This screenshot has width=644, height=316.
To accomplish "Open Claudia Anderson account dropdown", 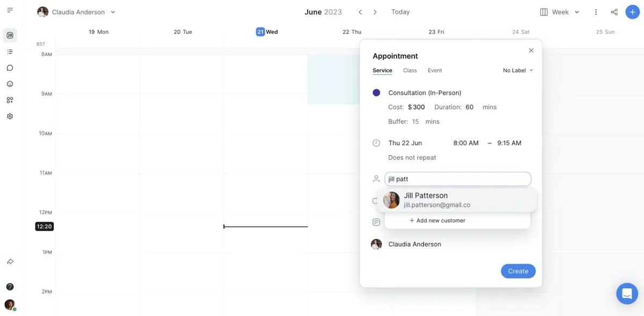I will 76,12.
